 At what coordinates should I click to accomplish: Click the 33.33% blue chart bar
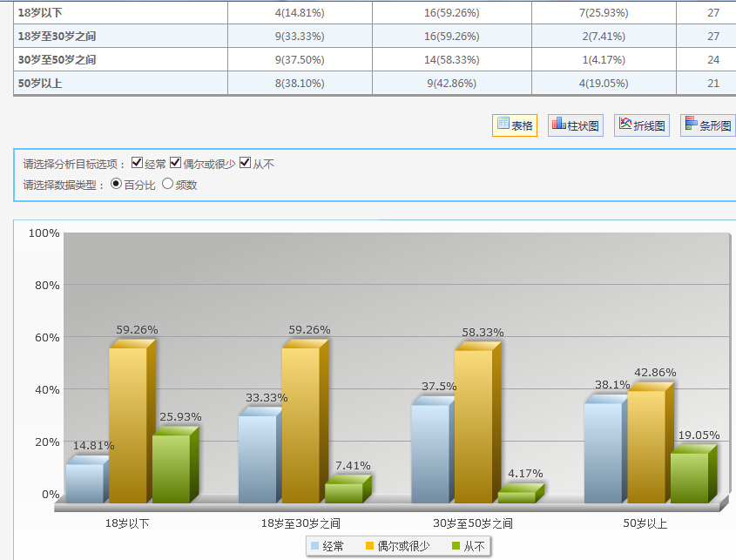coord(257,458)
